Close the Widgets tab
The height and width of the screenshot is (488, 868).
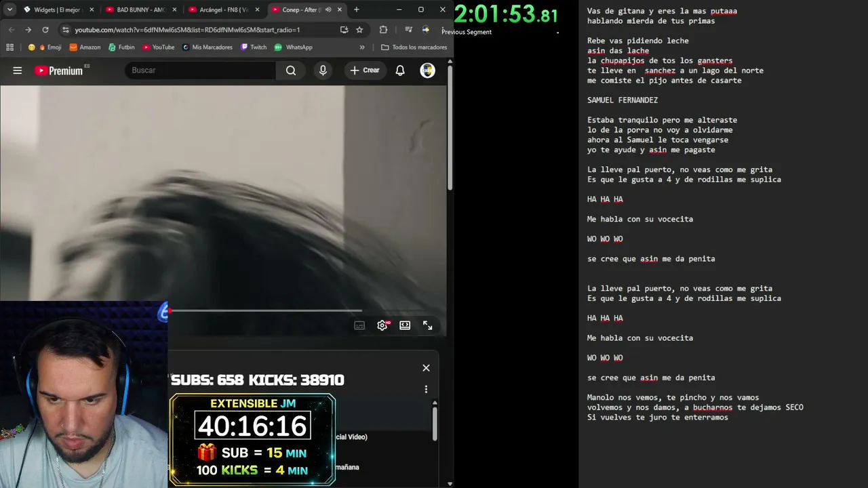(x=92, y=9)
